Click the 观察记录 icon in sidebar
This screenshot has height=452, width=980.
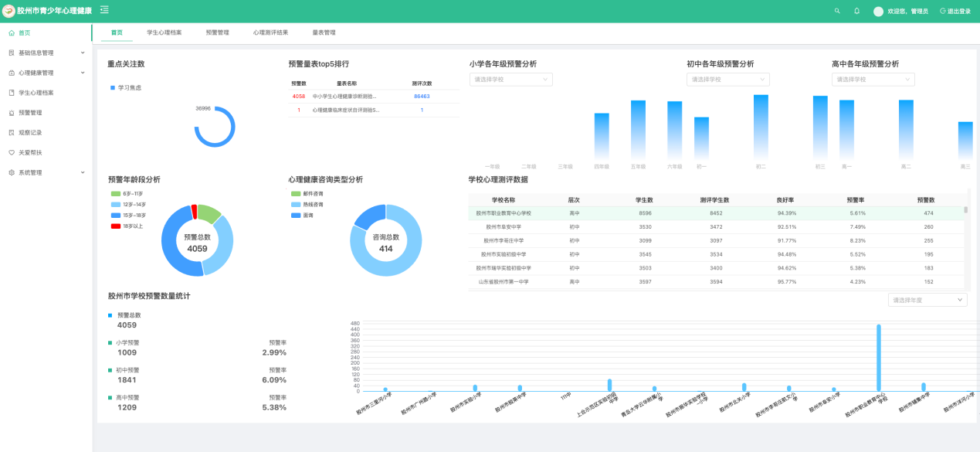pos(12,133)
